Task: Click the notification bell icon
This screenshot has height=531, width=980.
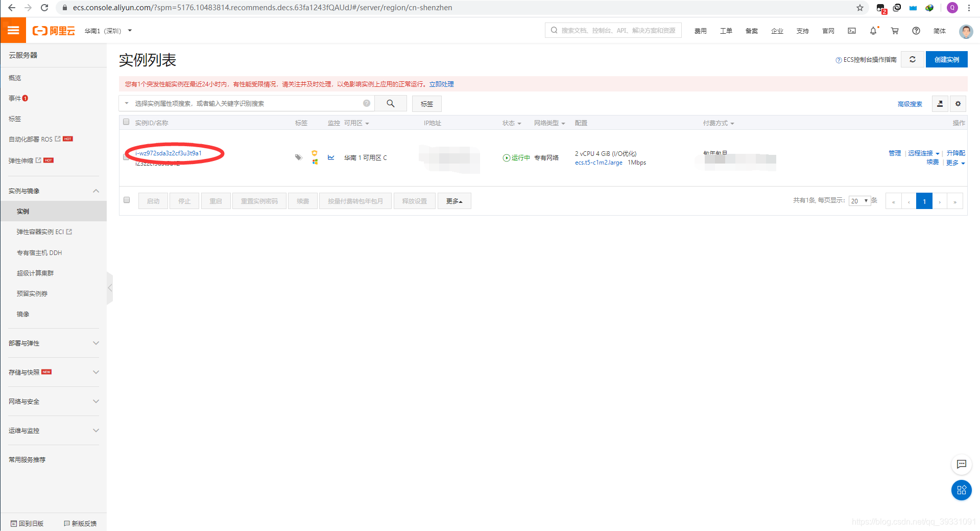Action: [x=873, y=31]
